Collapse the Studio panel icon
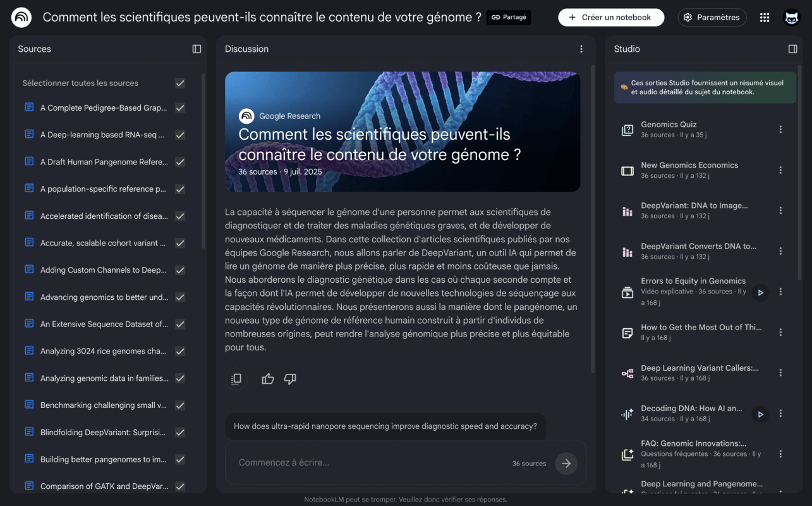Image resolution: width=812 pixels, height=506 pixels. [x=792, y=49]
